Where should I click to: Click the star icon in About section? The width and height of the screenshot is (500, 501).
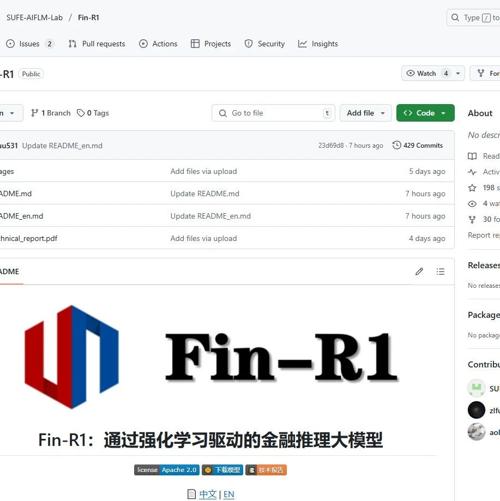tap(472, 188)
